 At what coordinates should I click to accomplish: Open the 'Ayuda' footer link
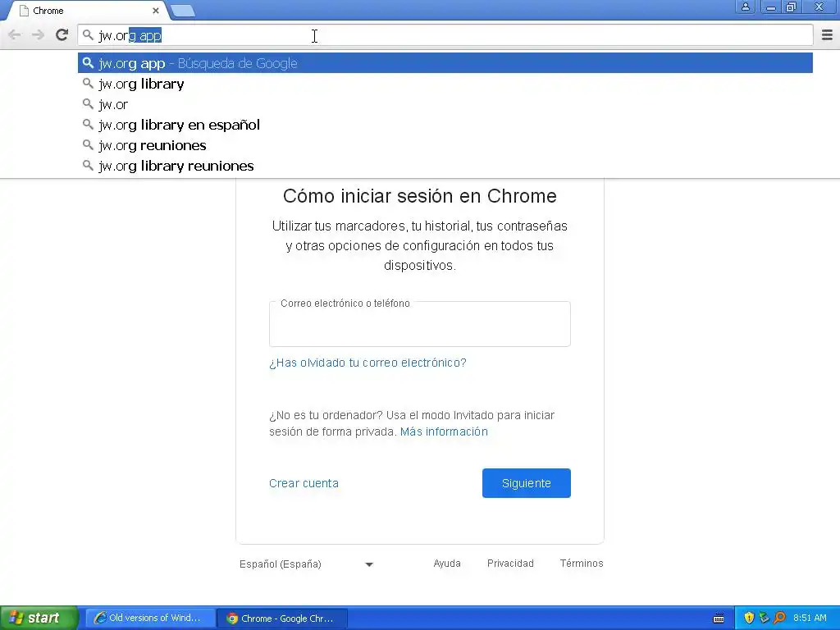[447, 564]
